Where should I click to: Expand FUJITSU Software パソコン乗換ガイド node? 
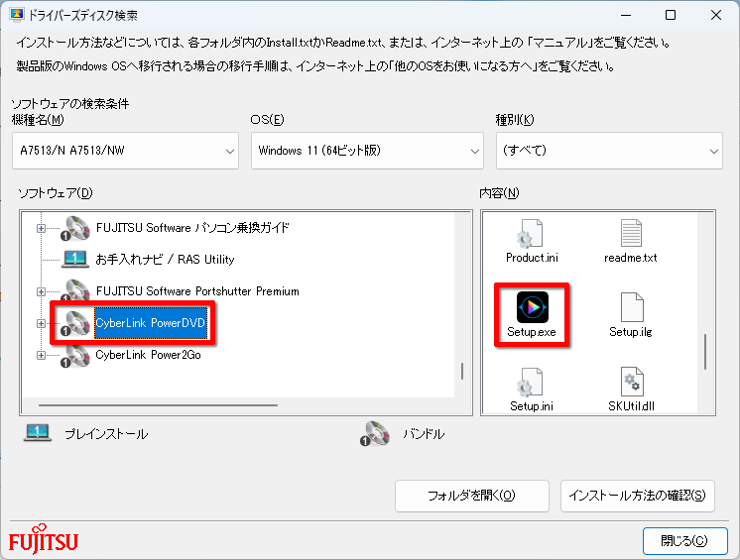click(42, 228)
